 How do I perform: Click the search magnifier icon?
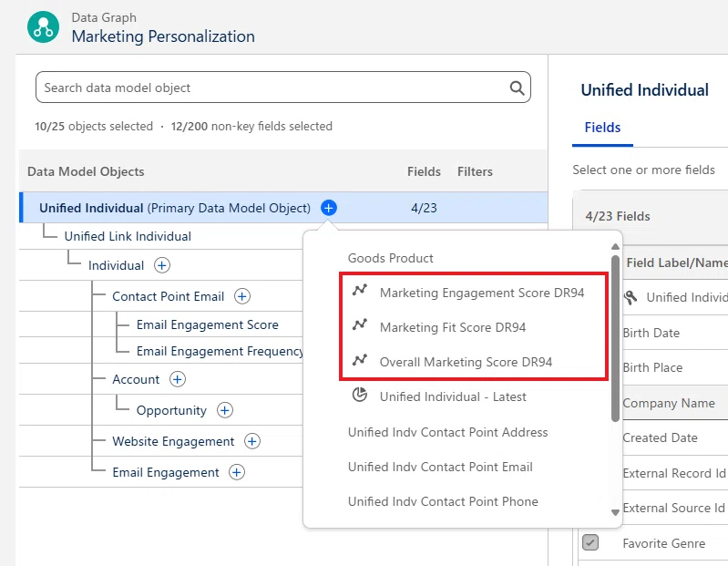(517, 87)
